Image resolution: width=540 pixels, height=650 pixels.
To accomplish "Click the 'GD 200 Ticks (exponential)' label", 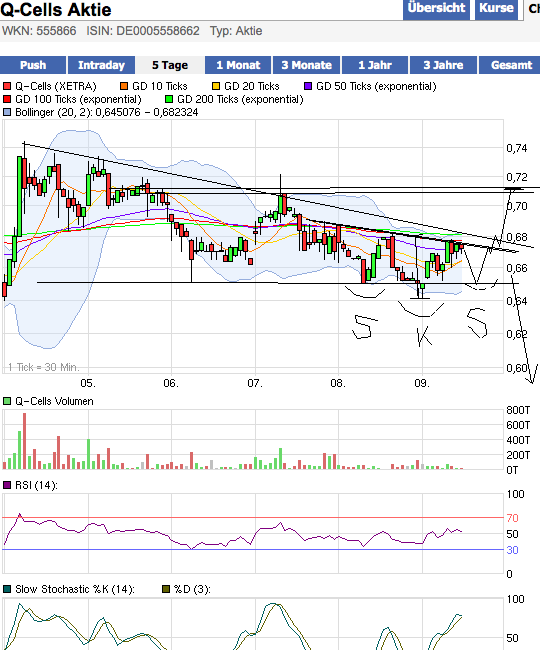I will (x=240, y=99).
